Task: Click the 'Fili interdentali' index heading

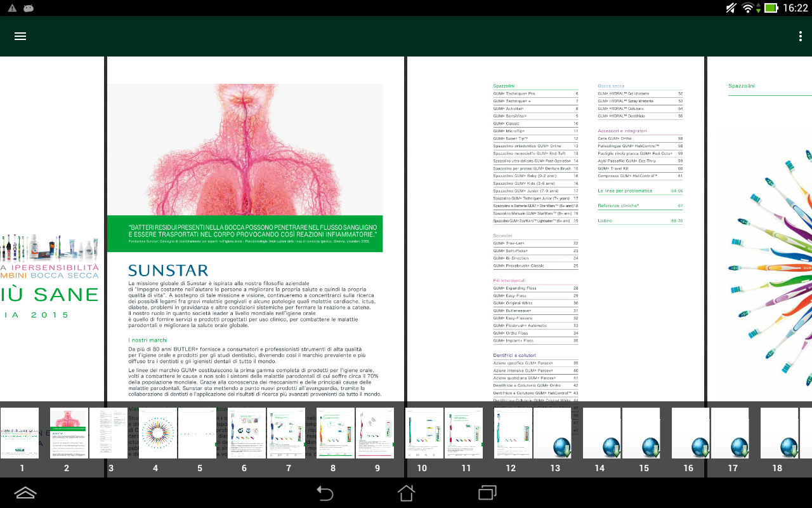Action: coord(509,281)
